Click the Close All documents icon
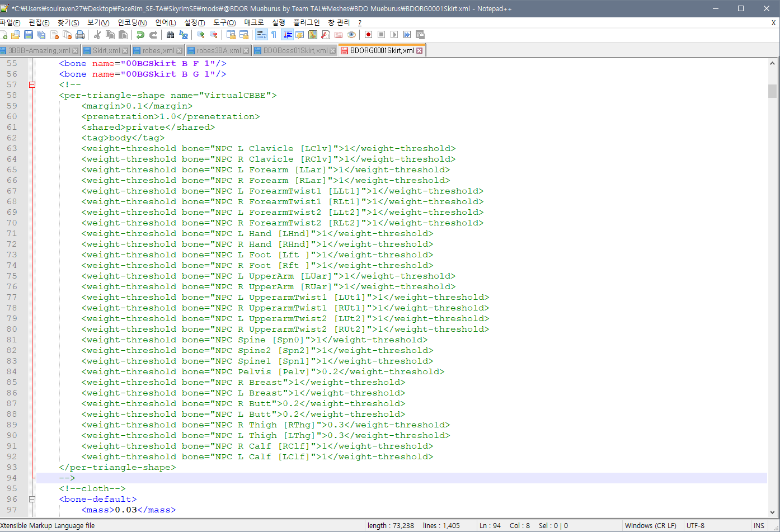This screenshot has height=532, width=780. click(67, 35)
